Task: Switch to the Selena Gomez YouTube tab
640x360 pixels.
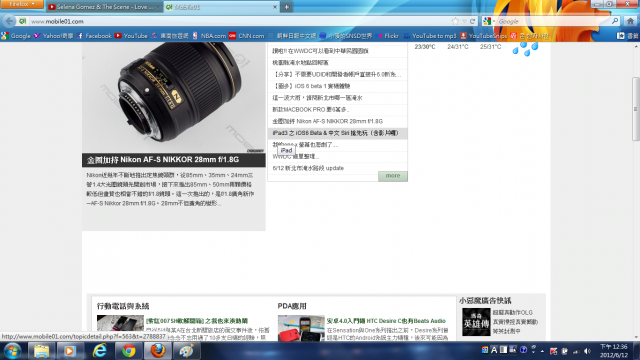Action: click(103, 7)
